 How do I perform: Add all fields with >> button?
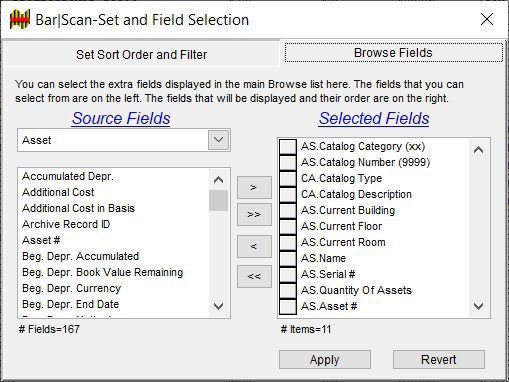(254, 214)
